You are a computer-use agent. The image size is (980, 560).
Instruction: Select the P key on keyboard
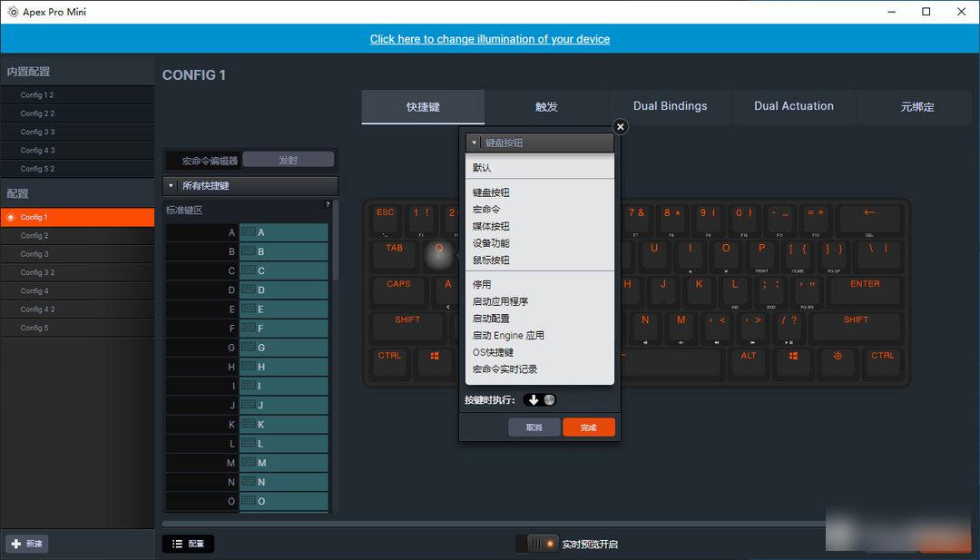click(x=761, y=254)
